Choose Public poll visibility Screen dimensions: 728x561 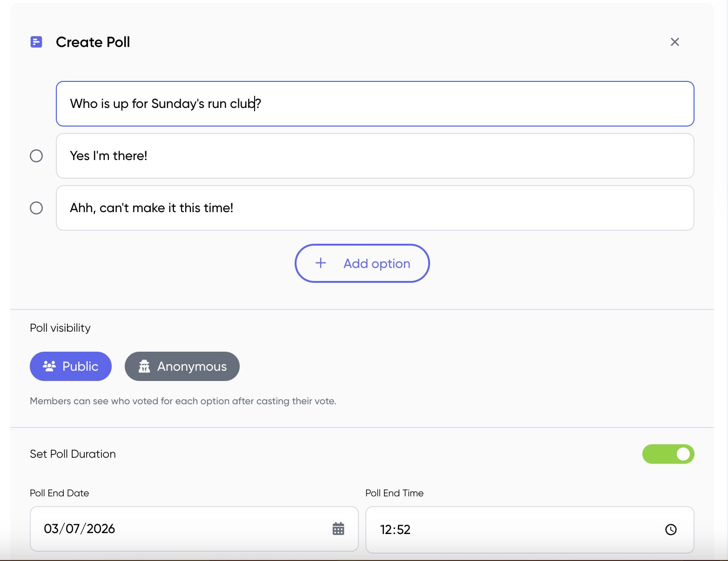pos(71,366)
